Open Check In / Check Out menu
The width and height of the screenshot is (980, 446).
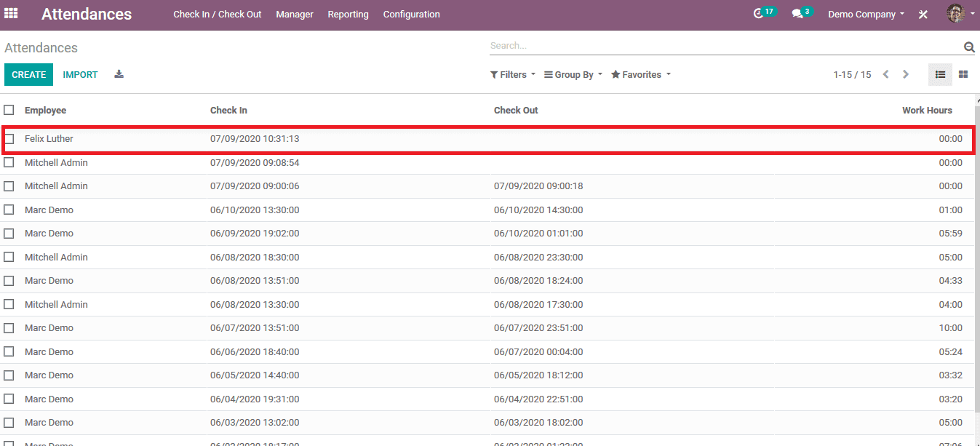(x=218, y=15)
